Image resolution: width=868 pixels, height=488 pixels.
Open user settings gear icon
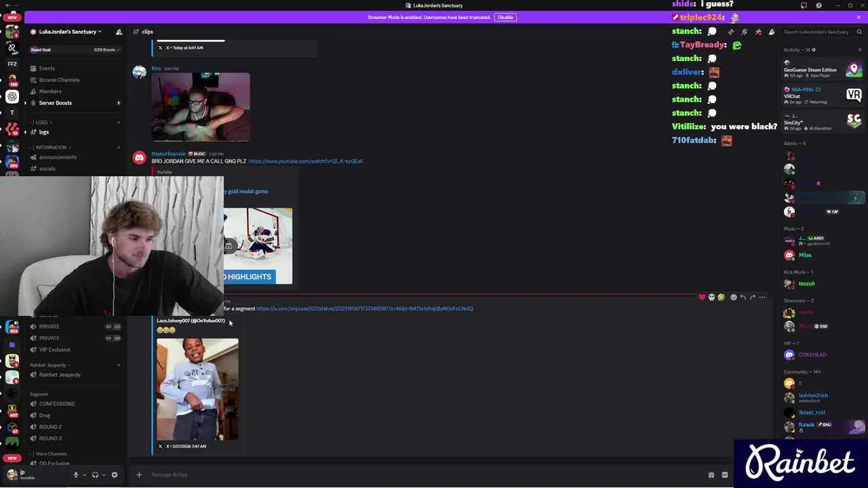click(x=114, y=475)
